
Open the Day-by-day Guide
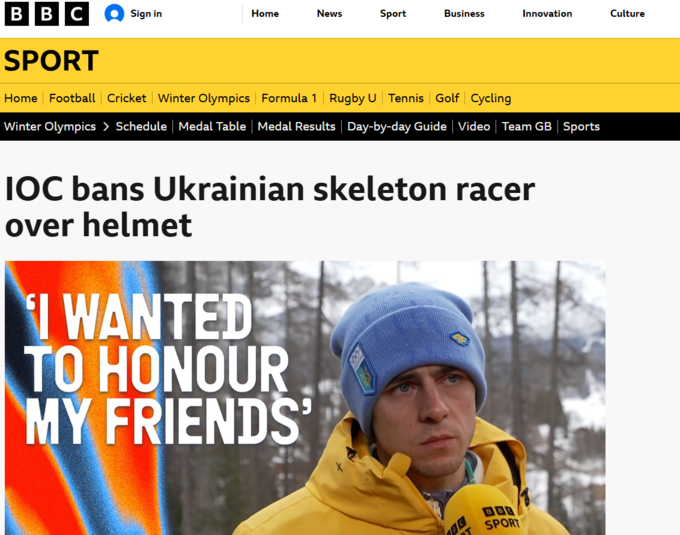(x=397, y=127)
